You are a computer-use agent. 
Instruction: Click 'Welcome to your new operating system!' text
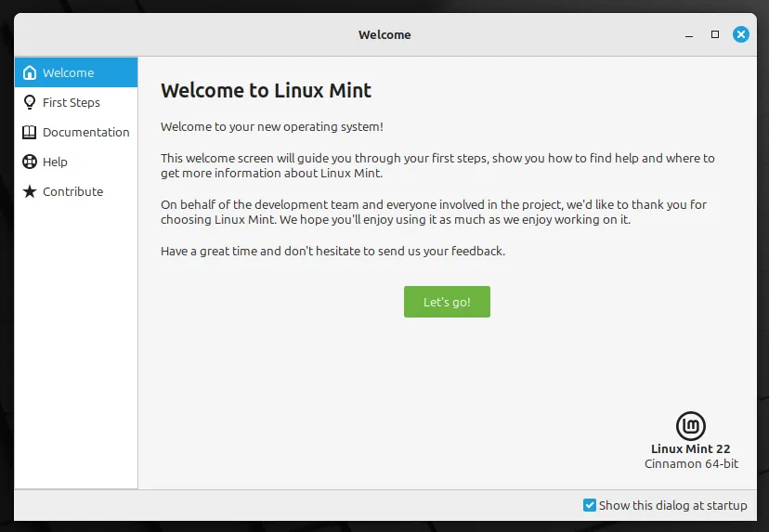click(x=272, y=126)
